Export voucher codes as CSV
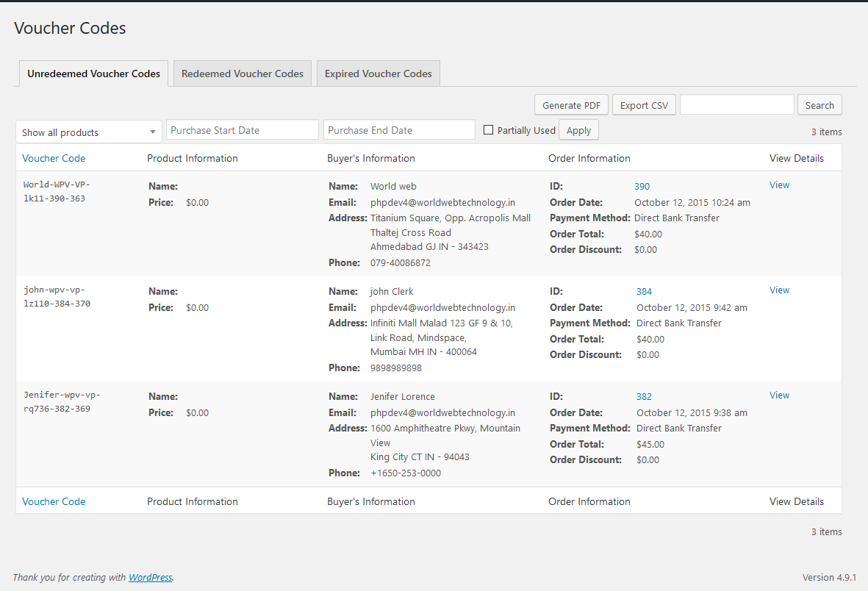868x591 pixels. coord(644,105)
